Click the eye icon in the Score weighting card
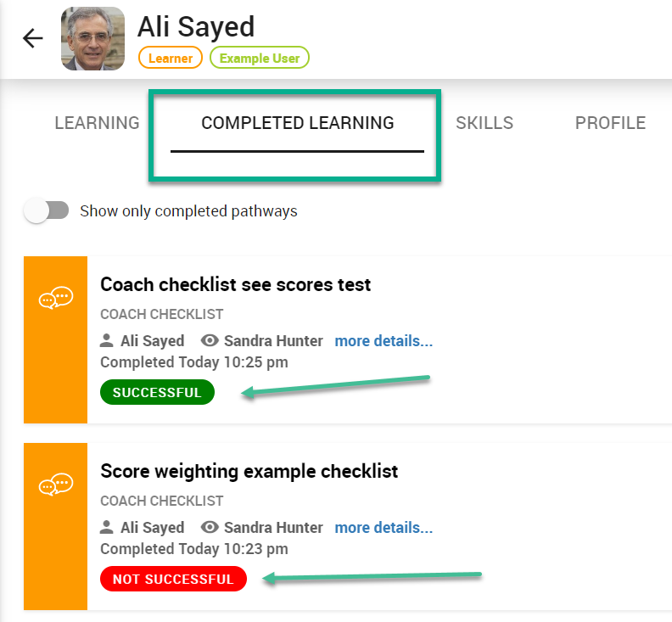 coord(210,527)
